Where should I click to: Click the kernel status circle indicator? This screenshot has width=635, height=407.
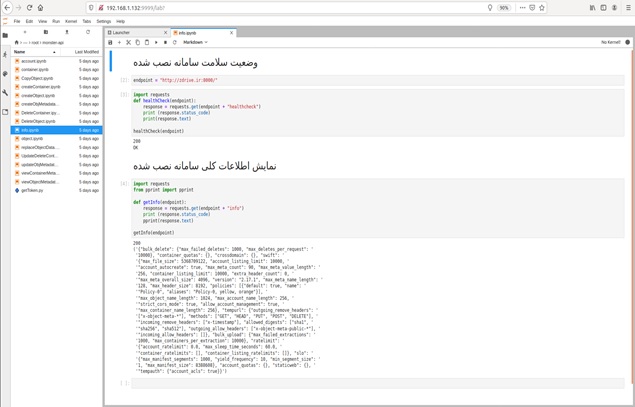coord(628,42)
